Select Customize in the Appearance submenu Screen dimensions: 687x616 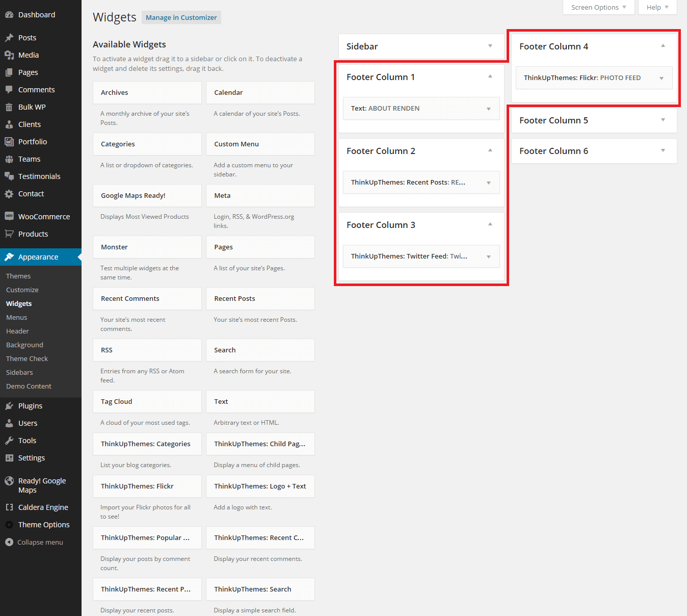point(22,290)
